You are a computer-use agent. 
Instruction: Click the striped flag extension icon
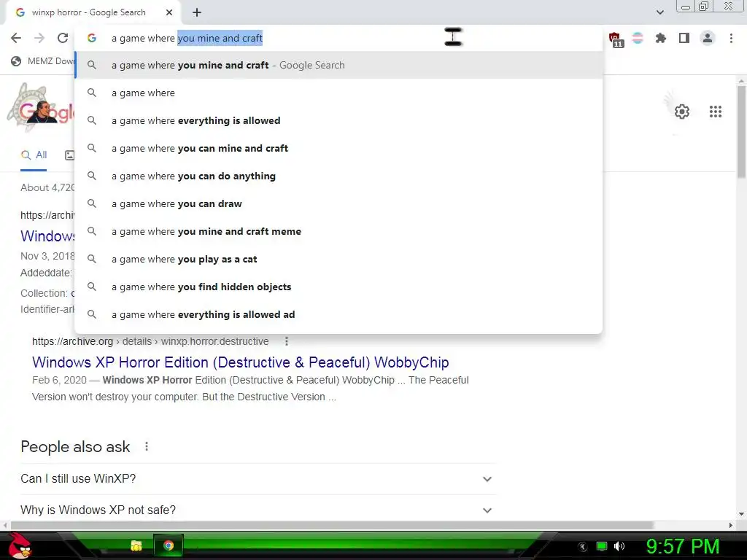[x=638, y=38]
